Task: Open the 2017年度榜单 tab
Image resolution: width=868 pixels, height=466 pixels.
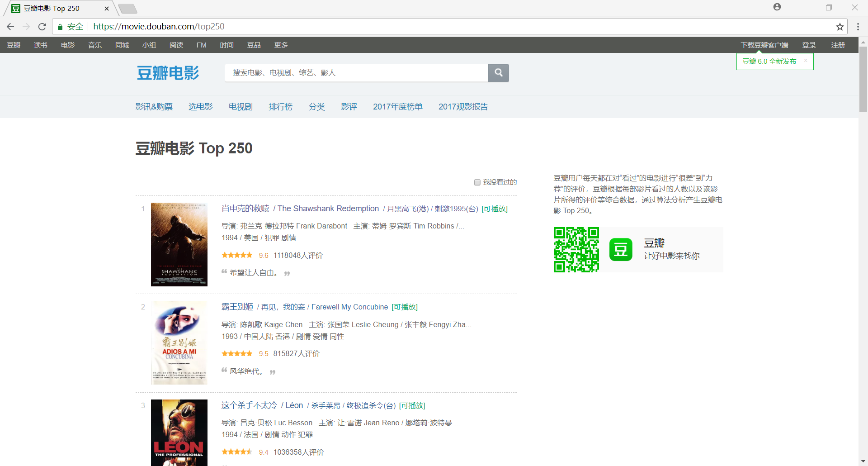Action: (x=398, y=106)
